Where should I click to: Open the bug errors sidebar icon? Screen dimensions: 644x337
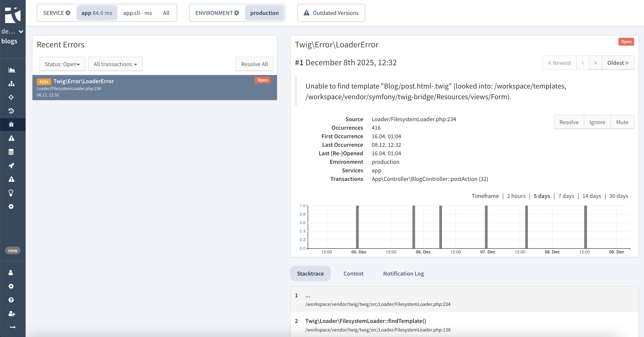[x=11, y=124]
